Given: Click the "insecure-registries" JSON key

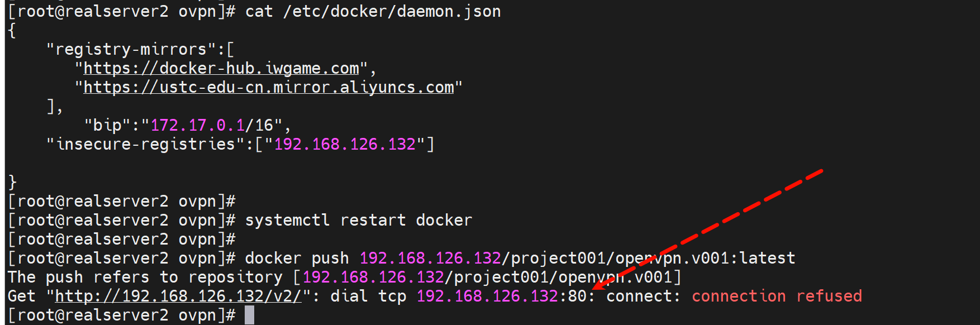Looking at the screenshot, I should click(x=145, y=144).
